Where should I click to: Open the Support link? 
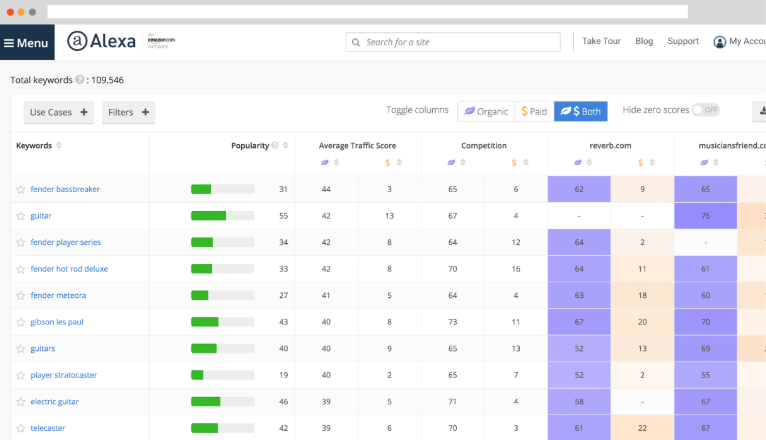coord(683,41)
